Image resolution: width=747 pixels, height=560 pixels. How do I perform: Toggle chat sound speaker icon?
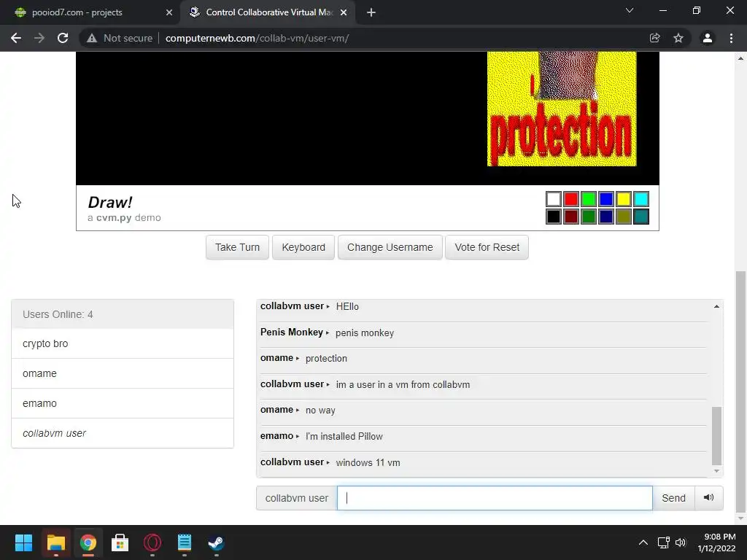click(709, 497)
